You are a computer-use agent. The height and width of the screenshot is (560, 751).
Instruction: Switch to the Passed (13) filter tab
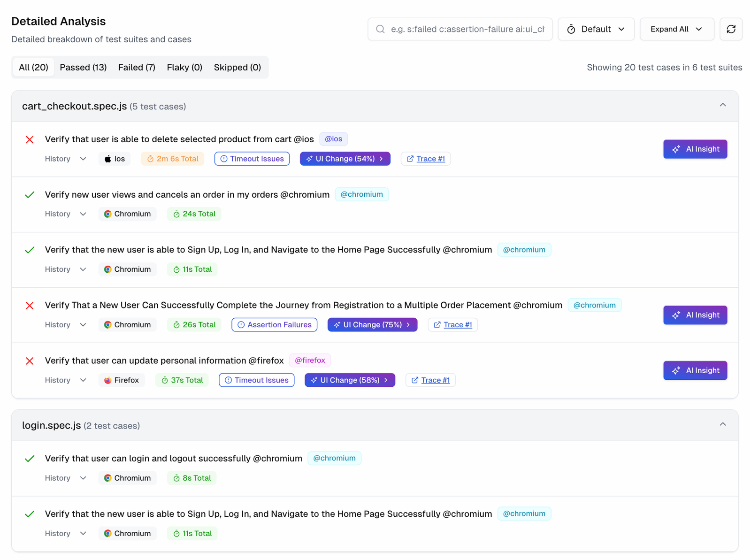pos(83,67)
